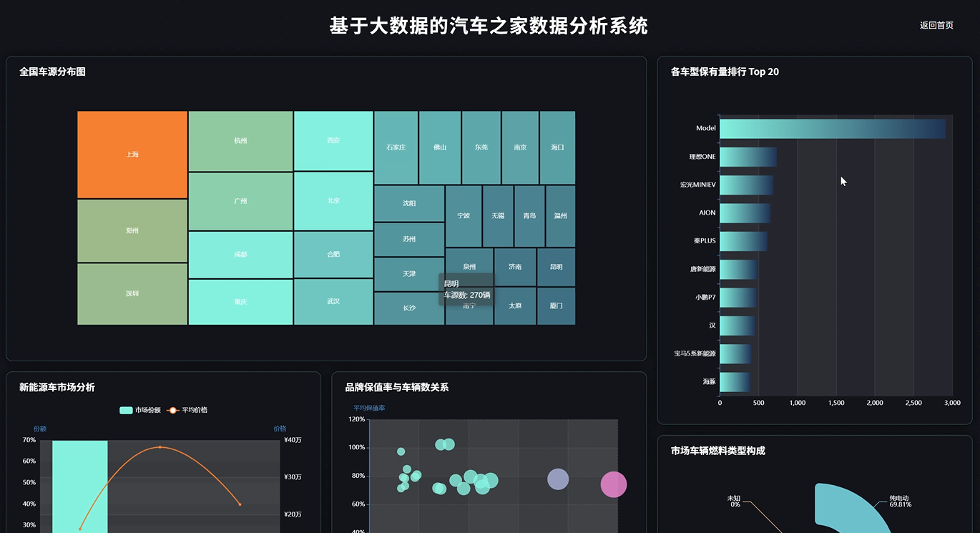Image resolution: width=980 pixels, height=533 pixels.
Task: Choose the 天津 treemap cell
Action: pos(409,275)
